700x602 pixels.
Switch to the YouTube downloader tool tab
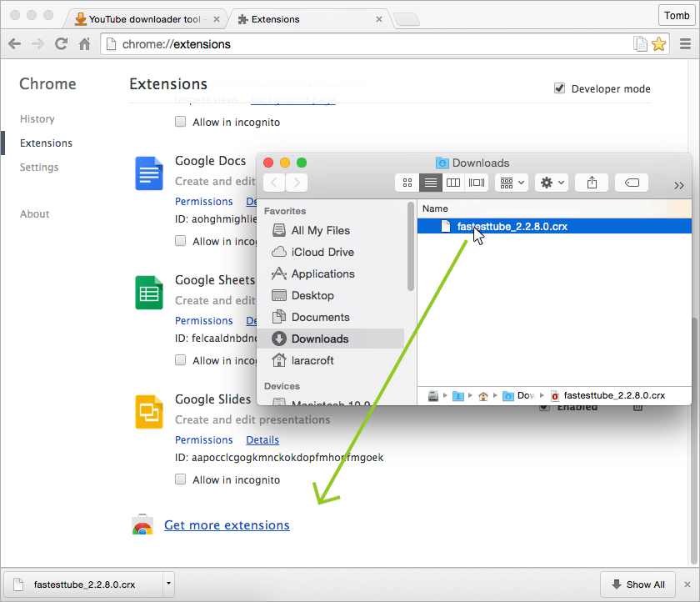click(144, 19)
